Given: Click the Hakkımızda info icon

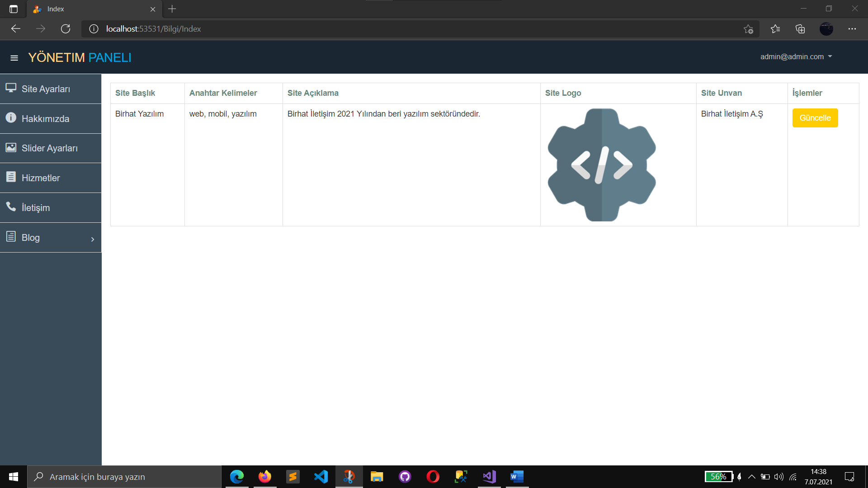Looking at the screenshot, I should point(11,118).
